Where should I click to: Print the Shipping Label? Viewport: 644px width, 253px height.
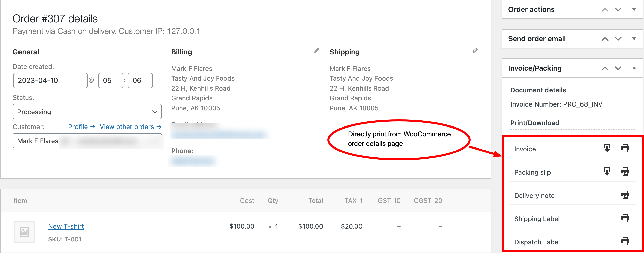click(x=625, y=218)
